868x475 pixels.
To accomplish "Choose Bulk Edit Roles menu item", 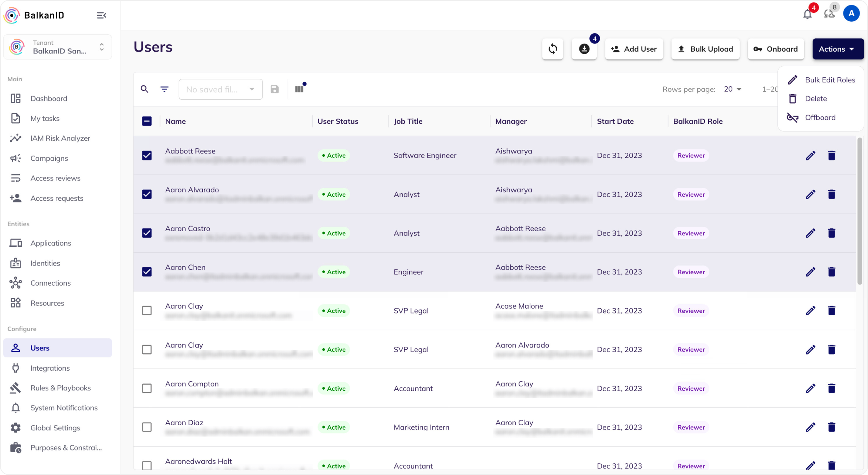I will click(830, 80).
